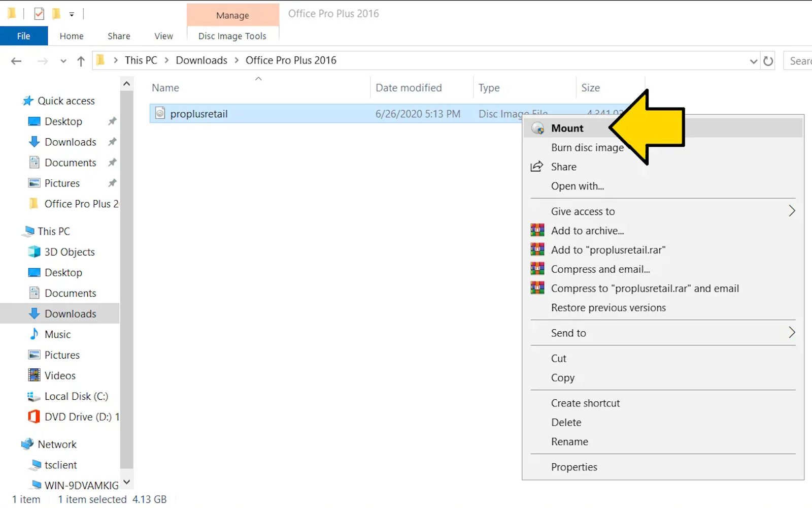
Task: Click the Pictures icon under Quick access
Action: [x=34, y=183]
